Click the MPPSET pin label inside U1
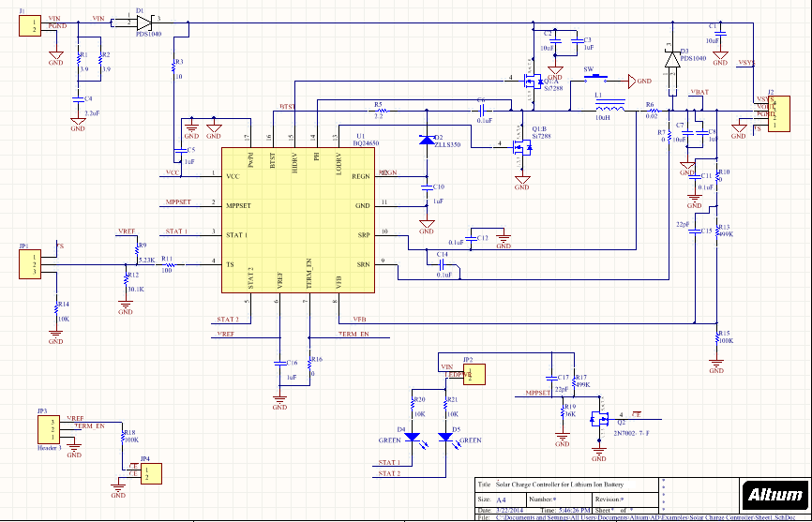Screen dimensions: 812x522 pyautogui.click(x=238, y=206)
